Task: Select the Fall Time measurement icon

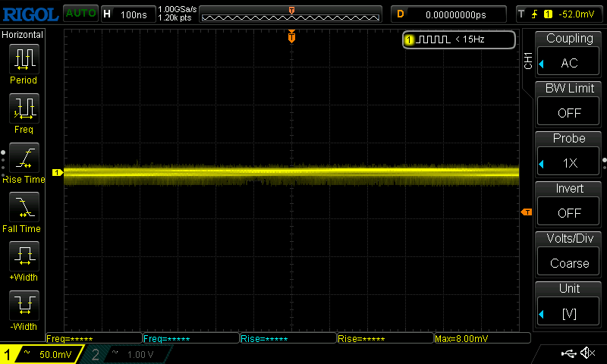Action: [x=24, y=207]
